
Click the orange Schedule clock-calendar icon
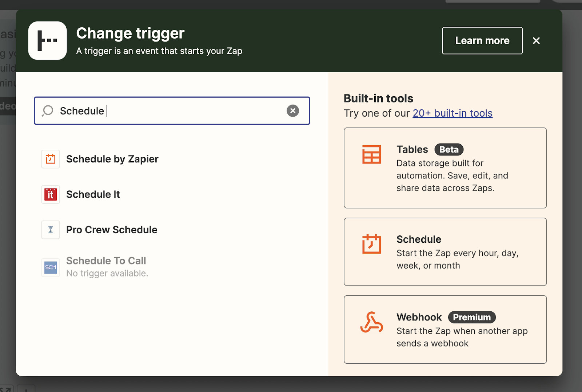click(x=371, y=244)
